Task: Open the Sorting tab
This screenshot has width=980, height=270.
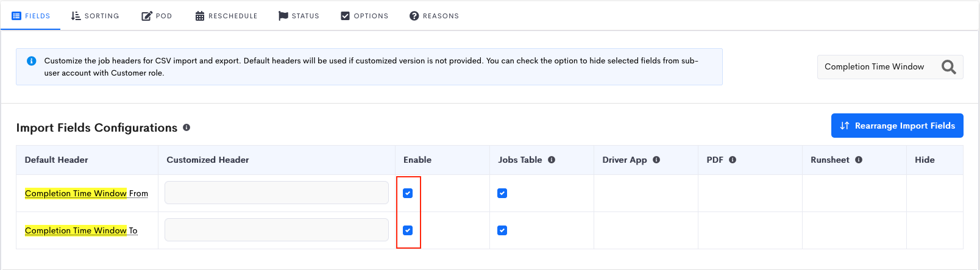Action: pos(95,16)
